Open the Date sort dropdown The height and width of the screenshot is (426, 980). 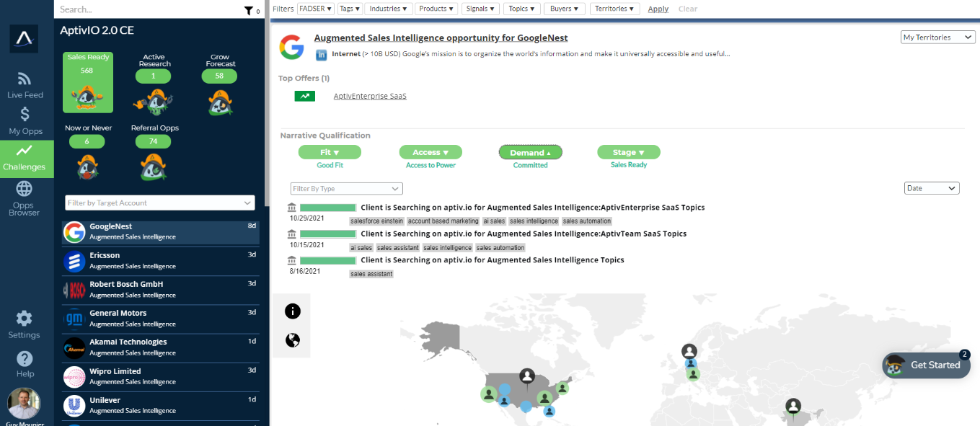pos(932,188)
